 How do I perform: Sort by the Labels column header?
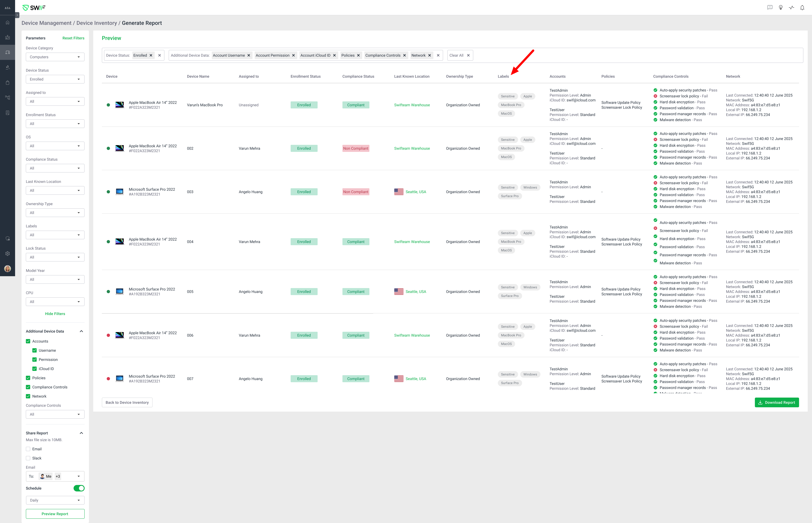click(x=503, y=76)
